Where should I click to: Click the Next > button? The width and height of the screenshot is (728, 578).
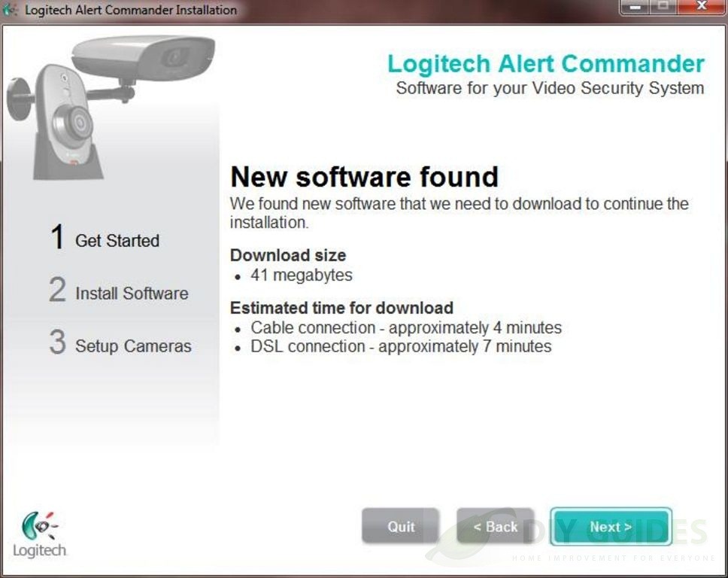click(611, 526)
